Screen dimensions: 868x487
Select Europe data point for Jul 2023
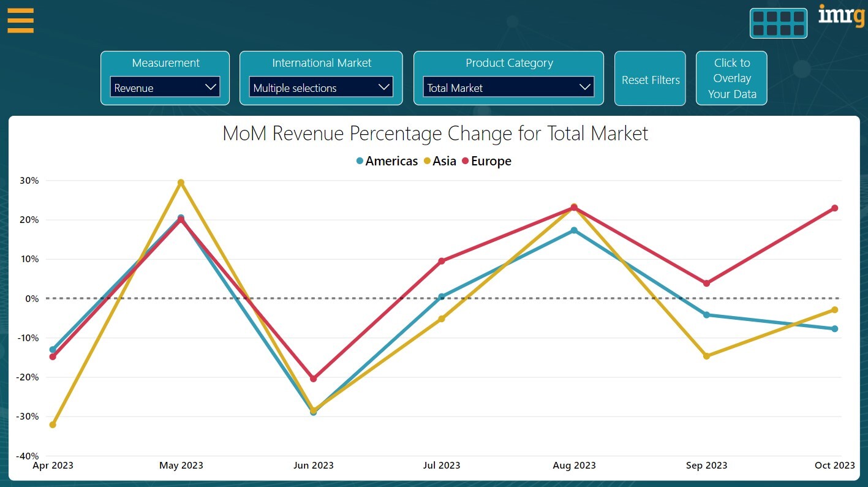(442, 261)
